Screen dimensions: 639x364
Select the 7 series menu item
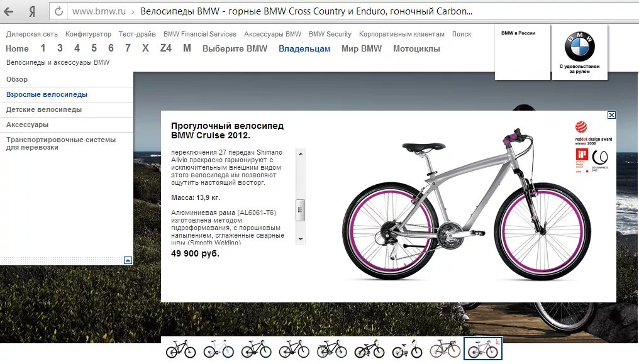[128, 48]
